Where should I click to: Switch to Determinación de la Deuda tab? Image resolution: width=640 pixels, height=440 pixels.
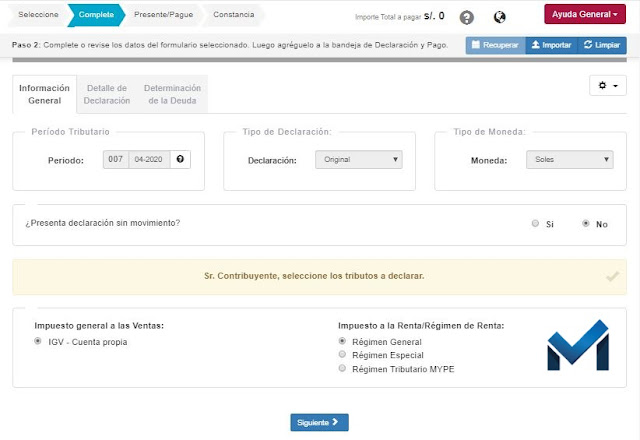[172, 94]
